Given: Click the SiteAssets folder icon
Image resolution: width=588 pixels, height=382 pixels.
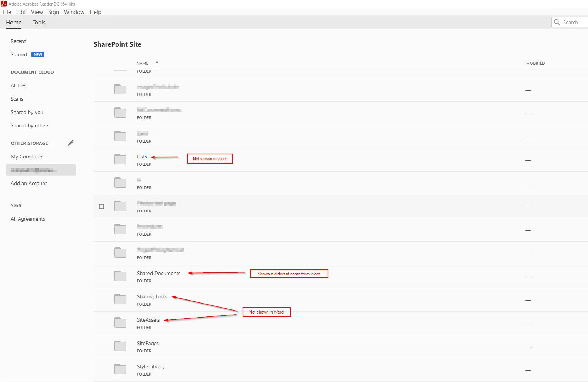Looking at the screenshot, I should (120, 322).
